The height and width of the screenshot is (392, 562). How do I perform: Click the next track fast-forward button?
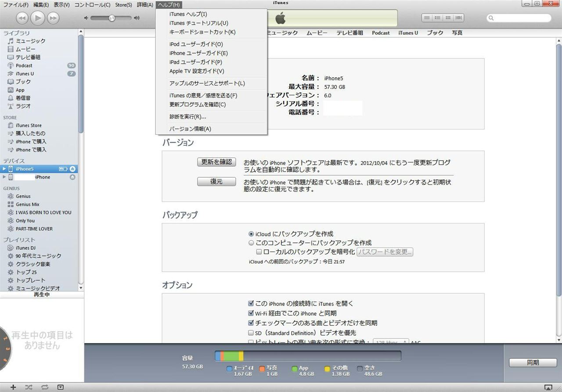[53, 18]
